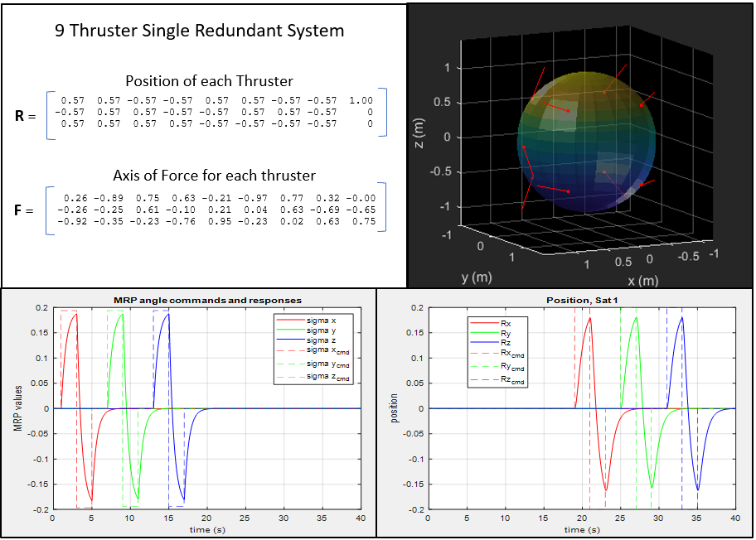Select the 'sigma z cmd' legend entry
Screen dimensions: 756x540
[x=313, y=377]
